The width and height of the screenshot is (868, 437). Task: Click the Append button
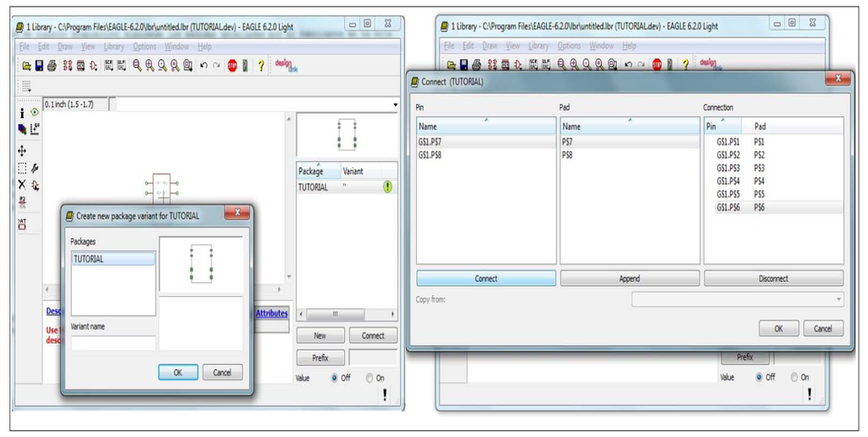point(629,278)
